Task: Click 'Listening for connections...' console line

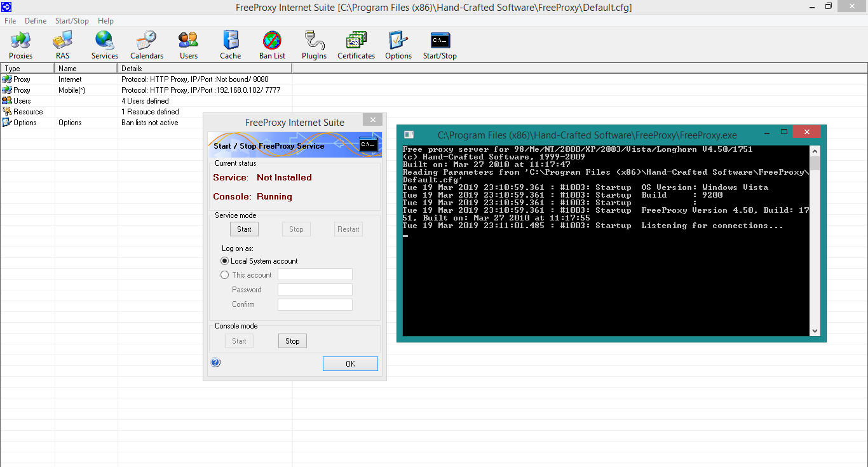Action: 712,226
